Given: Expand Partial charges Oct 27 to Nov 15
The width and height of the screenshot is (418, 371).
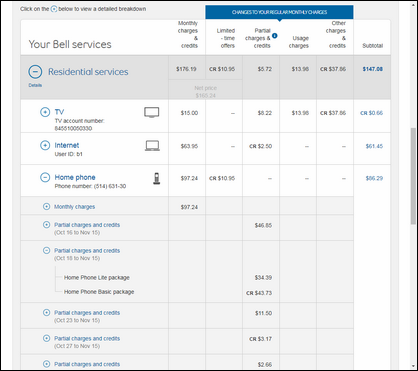Looking at the screenshot, I should (x=47, y=338).
